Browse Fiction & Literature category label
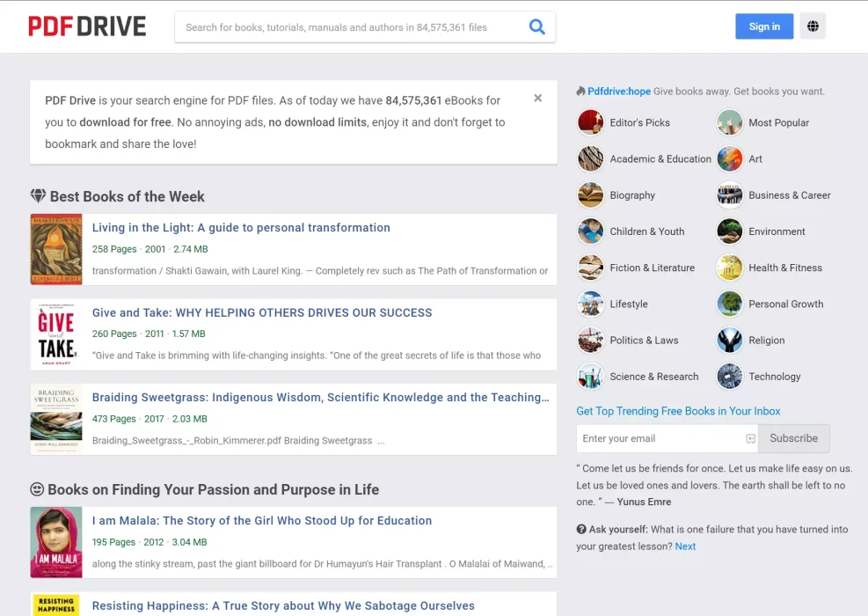868x616 pixels. coord(653,268)
